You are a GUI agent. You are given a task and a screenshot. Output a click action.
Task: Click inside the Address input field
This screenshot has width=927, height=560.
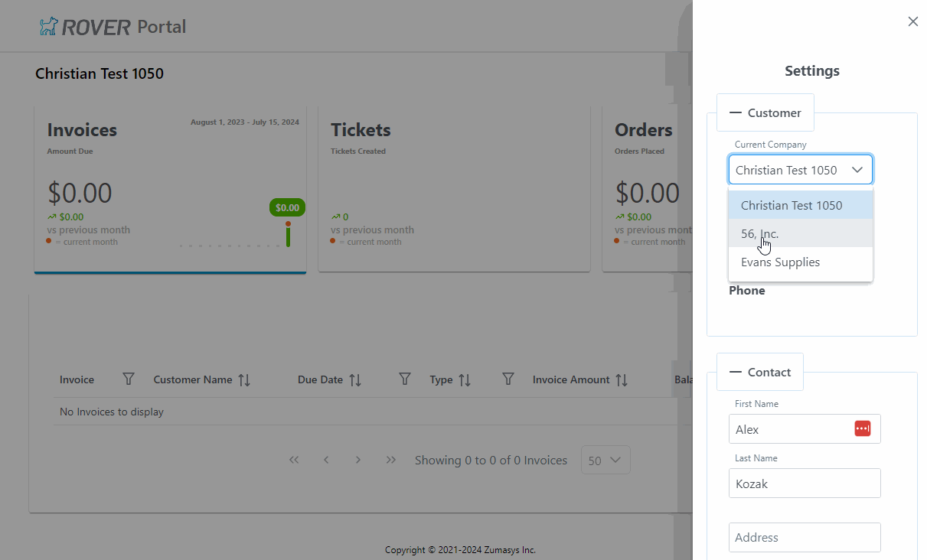804,537
